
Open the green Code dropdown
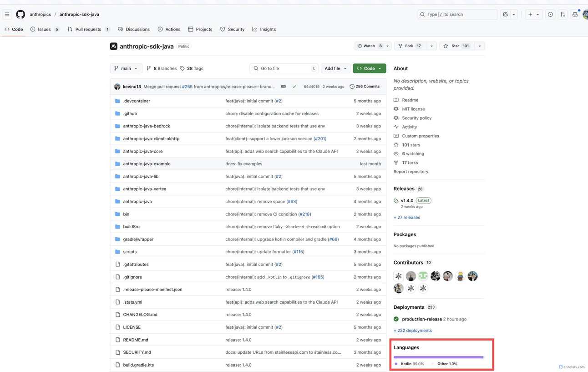tap(370, 68)
